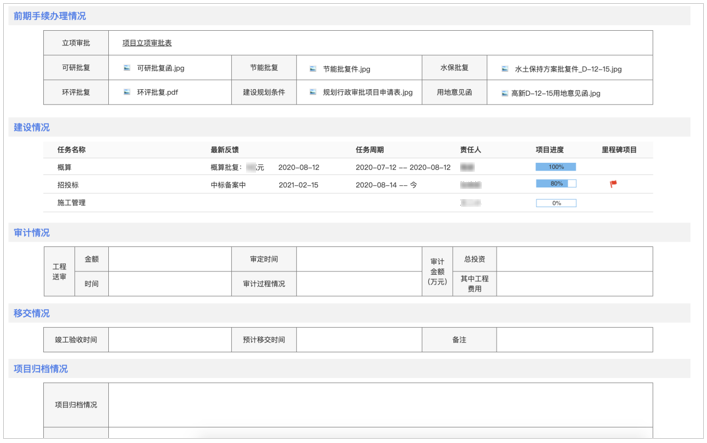Click file icon beside 水土保持方案批复件 attachment
Screen dimensions: 707x443
pos(505,69)
